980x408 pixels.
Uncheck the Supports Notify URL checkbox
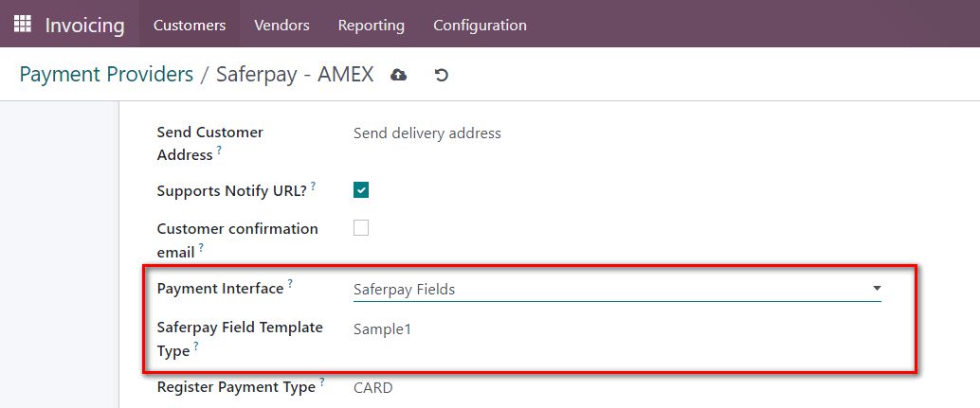pyautogui.click(x=361, y=190)
